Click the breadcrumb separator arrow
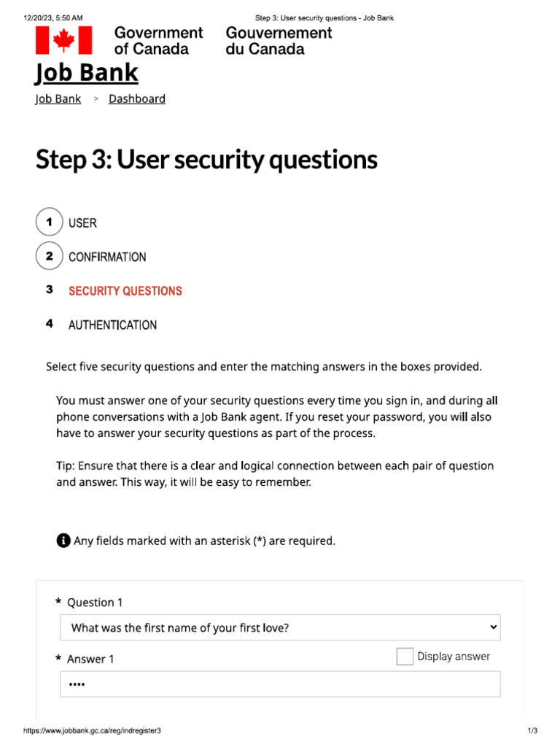560x747 pixels. tap(96, 99)
